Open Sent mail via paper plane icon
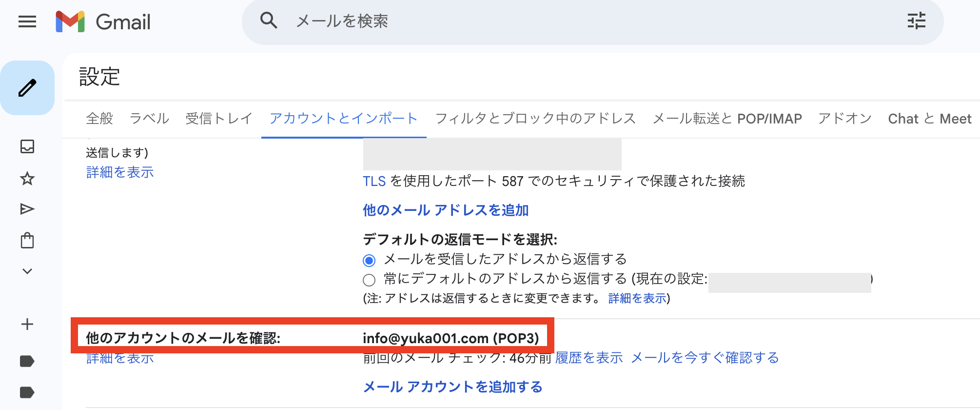The height and width of the screenshot is (410, 980). (x=27, y=209)
